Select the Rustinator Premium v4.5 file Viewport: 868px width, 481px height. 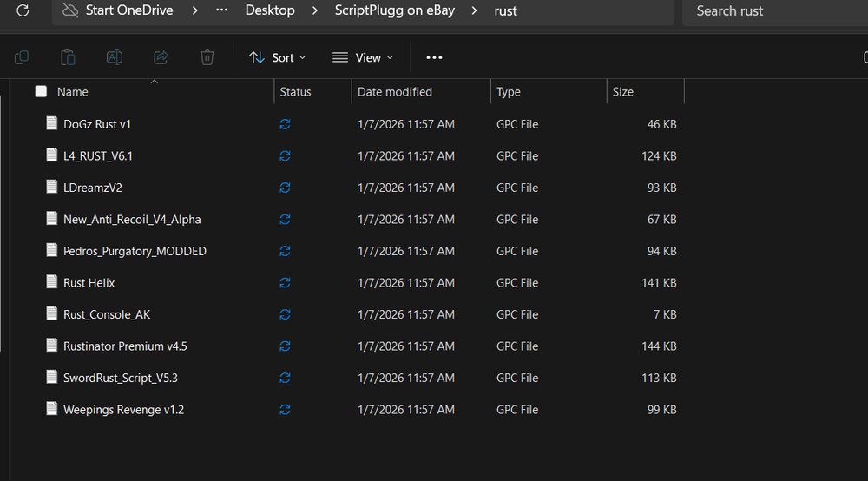click(x=125, y=346)
